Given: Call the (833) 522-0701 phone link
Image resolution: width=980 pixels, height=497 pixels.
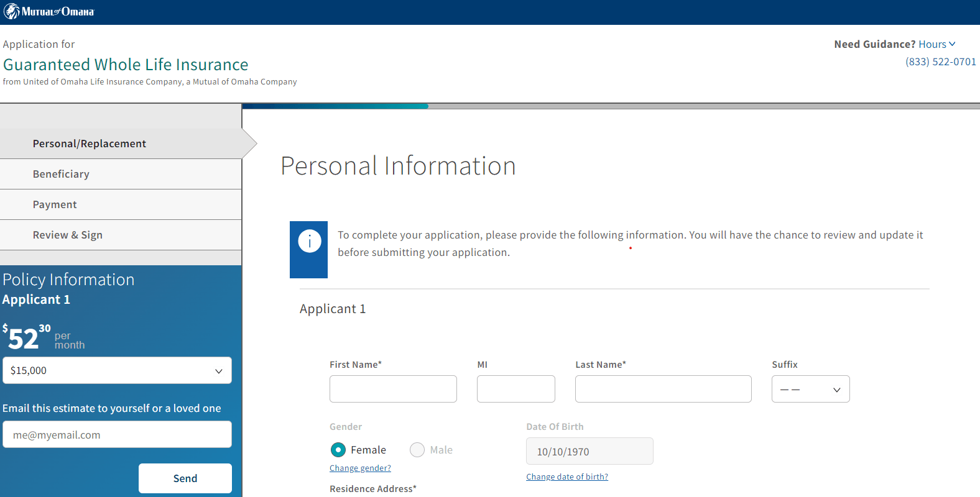Looking at the screenshot, I should click(x=940, y=62).
